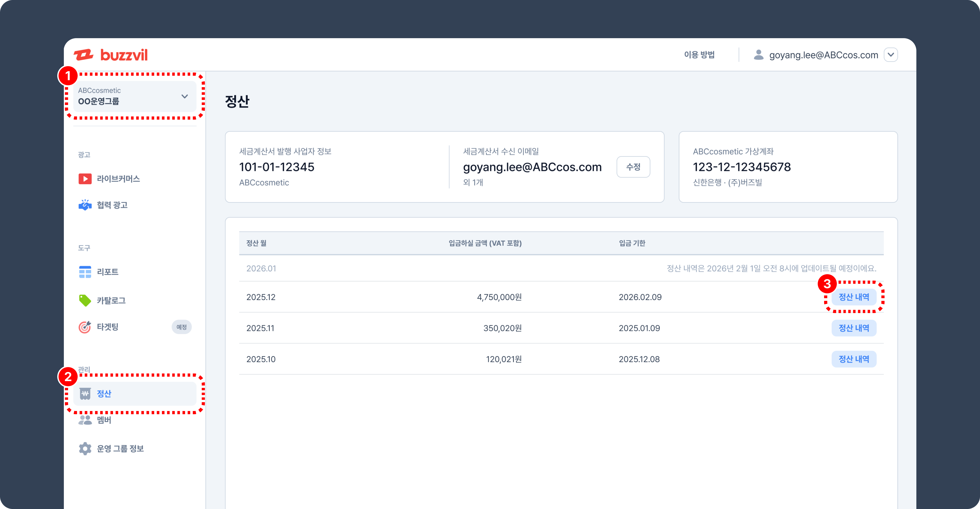The image size is (980, 509).
Task: Click the 협력 광고 handshake icon
Action: click(85, 205)
